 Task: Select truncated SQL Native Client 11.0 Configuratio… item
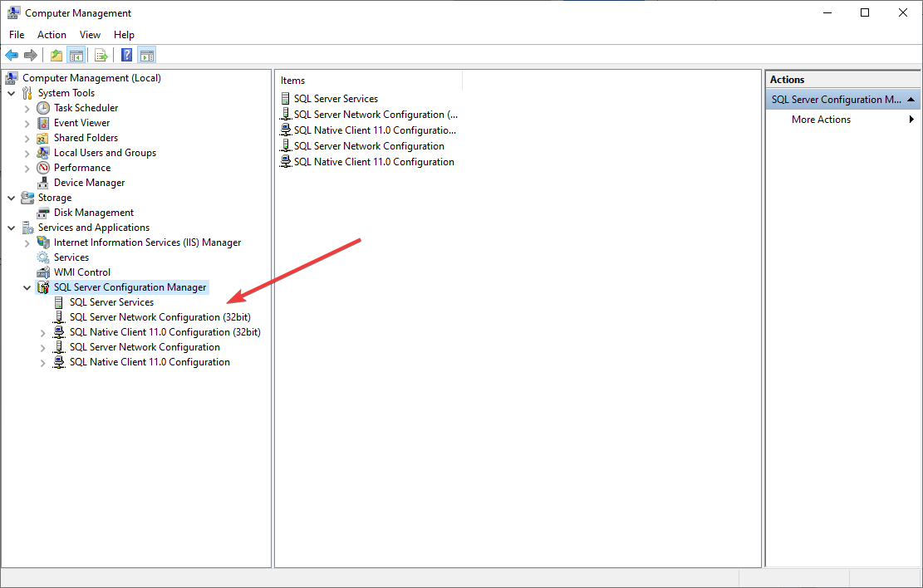coord(375,130)
